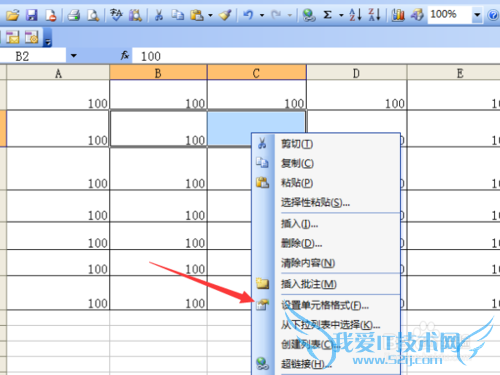The height and width of the screenshot is (375, 500).
Task: Click the gear calendar icon on second toolbar
Action: point(32,37)
